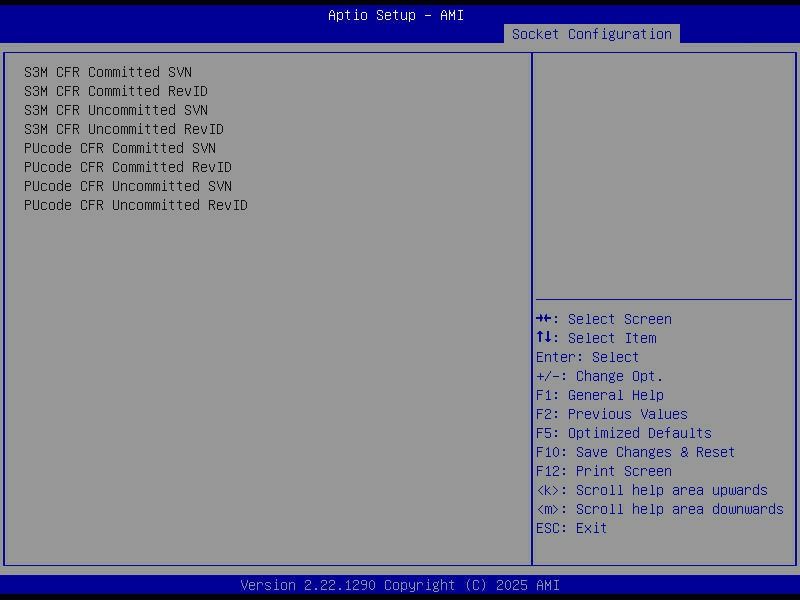
Task: Select the Socket Configuration tab
Action: [x=591, y=34]
